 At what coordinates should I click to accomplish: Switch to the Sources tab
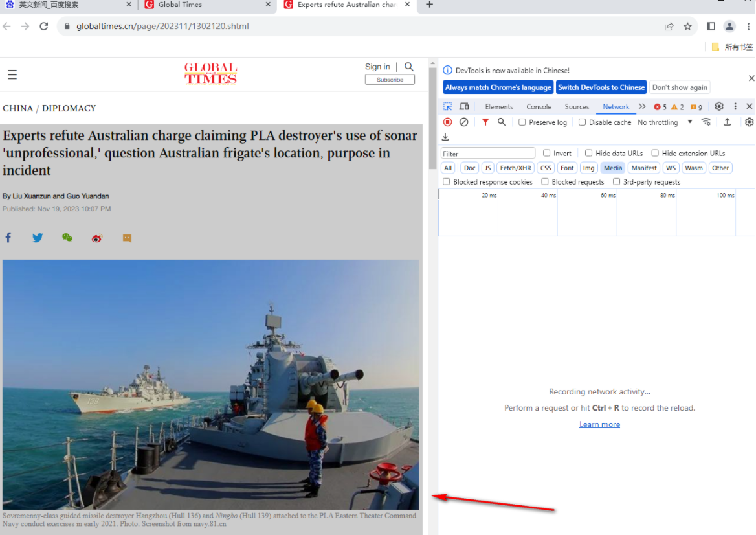pos(577,107)
